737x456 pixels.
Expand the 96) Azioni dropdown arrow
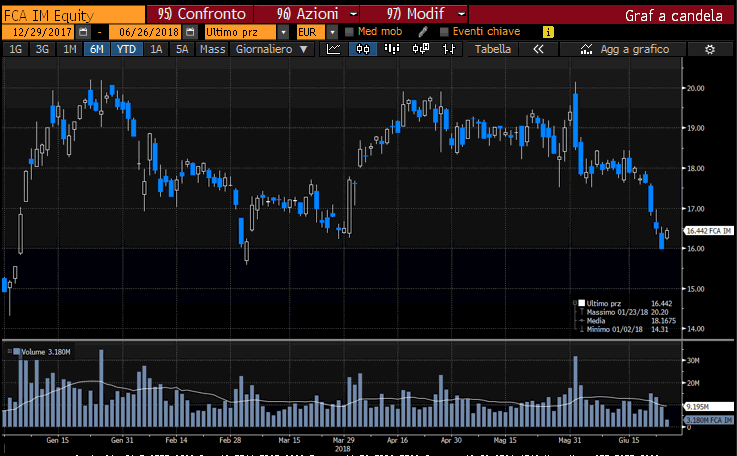click(x=353, y=14)
